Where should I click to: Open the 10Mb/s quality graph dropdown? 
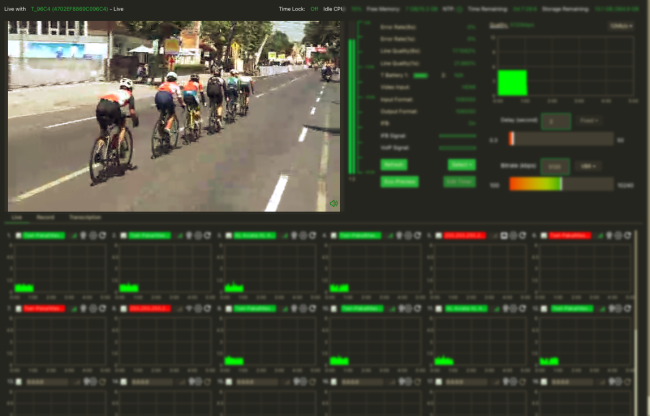point(621,26)
